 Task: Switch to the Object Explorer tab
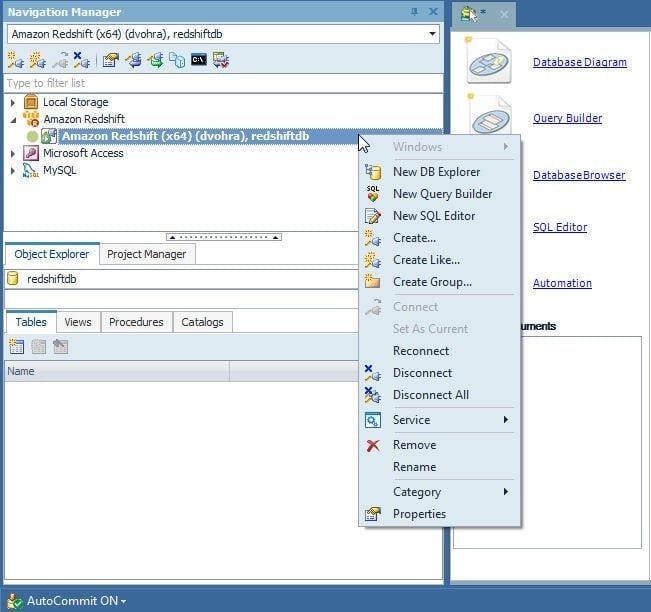tap(52, 254)
